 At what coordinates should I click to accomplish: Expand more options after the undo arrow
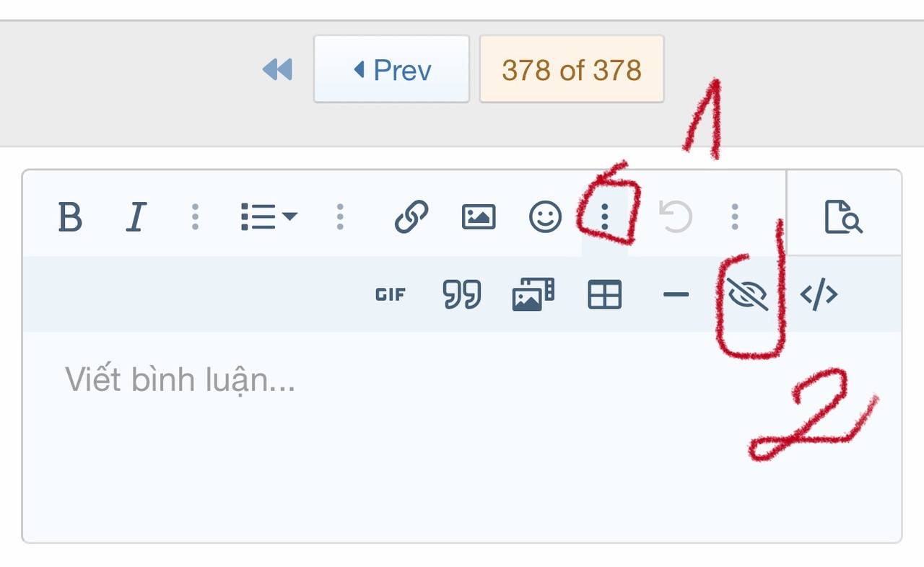pos(735,216)
